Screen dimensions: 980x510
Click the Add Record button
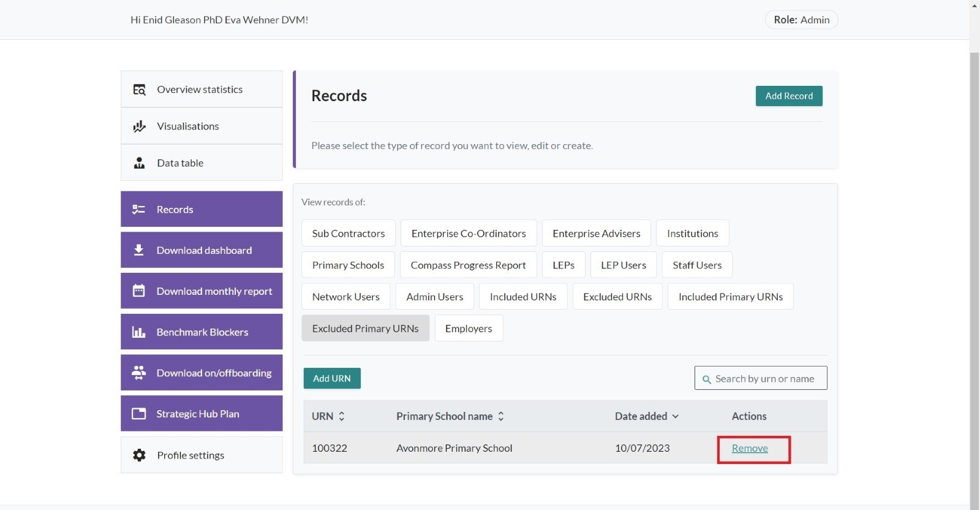pyautogui.click(x=789, y=96)
